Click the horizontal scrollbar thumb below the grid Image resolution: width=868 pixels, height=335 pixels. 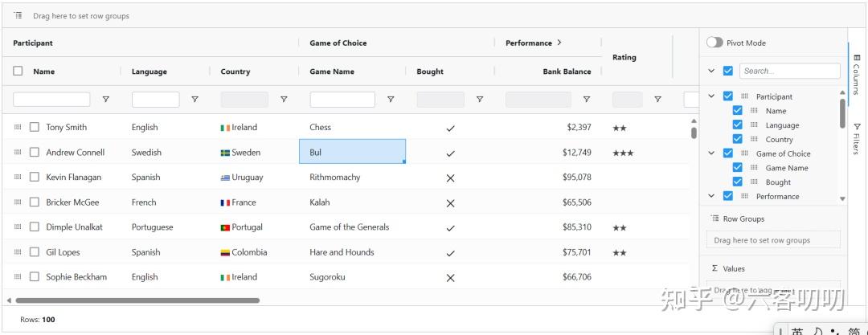(x=137, y=300)
